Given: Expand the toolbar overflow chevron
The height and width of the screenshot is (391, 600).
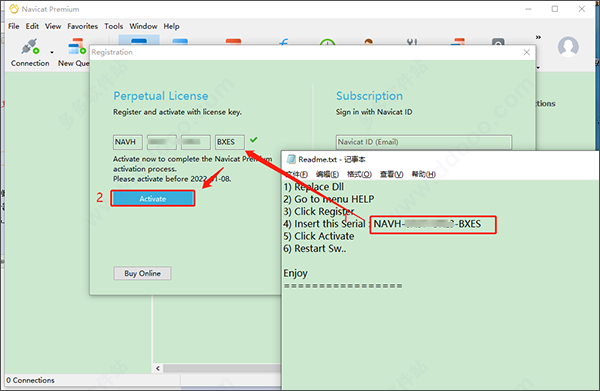Looking at the screenshot, I should (538, 37).
